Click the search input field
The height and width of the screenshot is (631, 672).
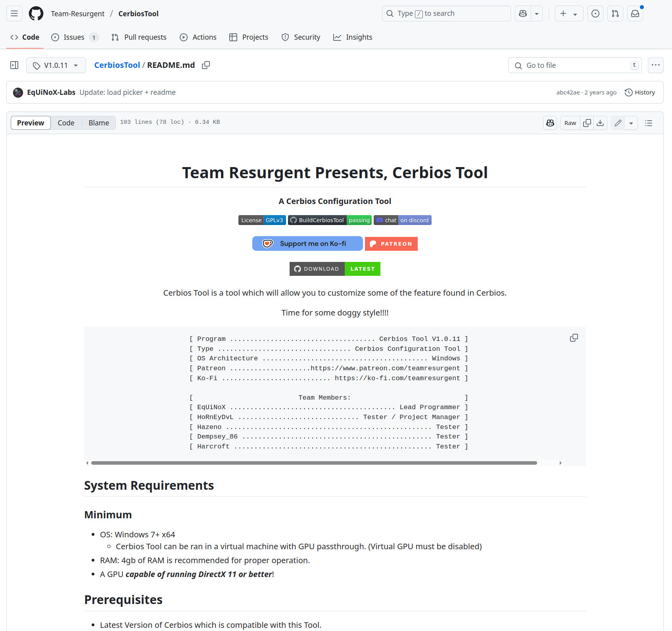click(x=446, y=13)
